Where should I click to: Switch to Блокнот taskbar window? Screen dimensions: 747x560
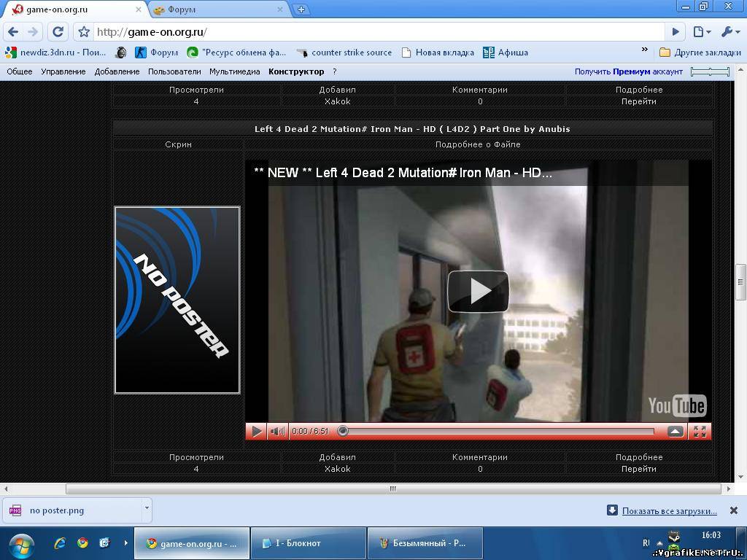pos(309,542)
